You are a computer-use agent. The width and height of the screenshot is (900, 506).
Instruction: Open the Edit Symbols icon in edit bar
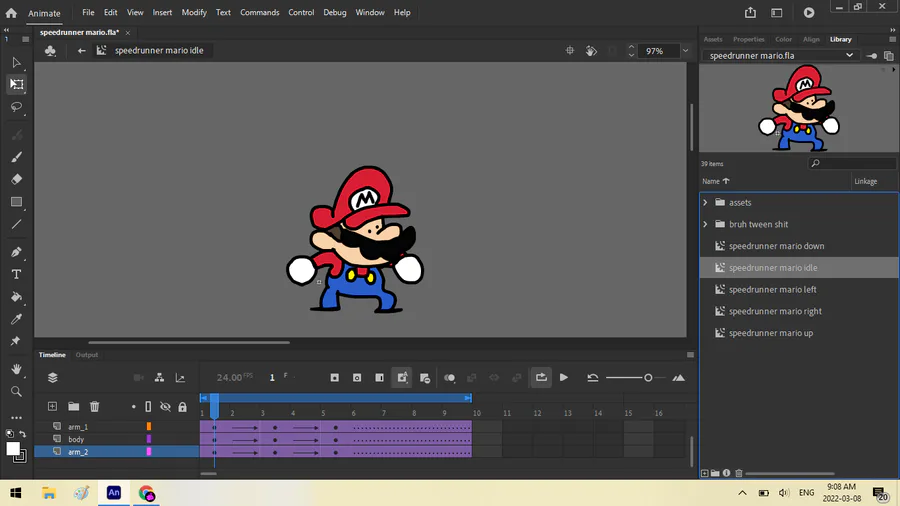click(x=51, y=50)
